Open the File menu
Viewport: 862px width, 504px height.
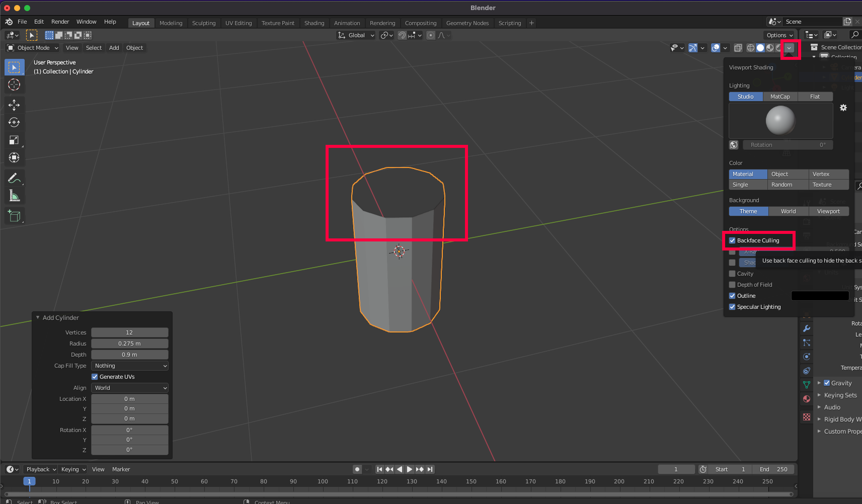[22, 22]
